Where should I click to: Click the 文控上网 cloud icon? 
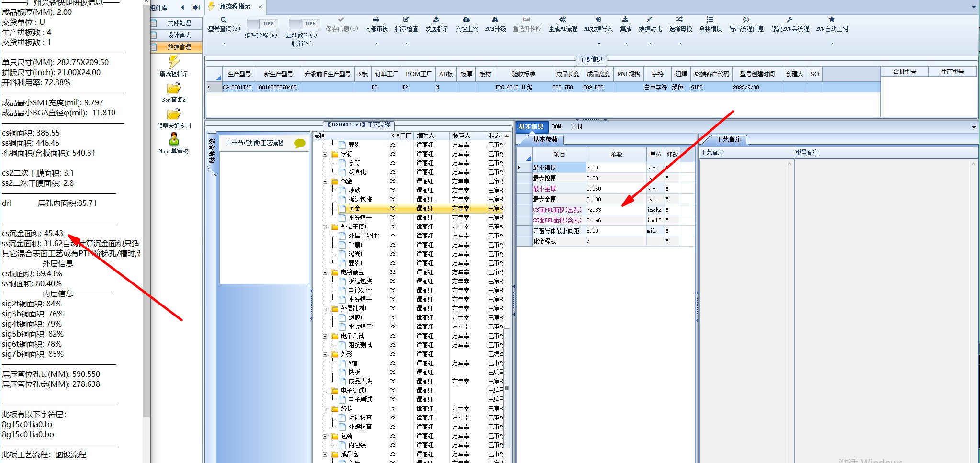pyautogui.click(x=466, y=20)
